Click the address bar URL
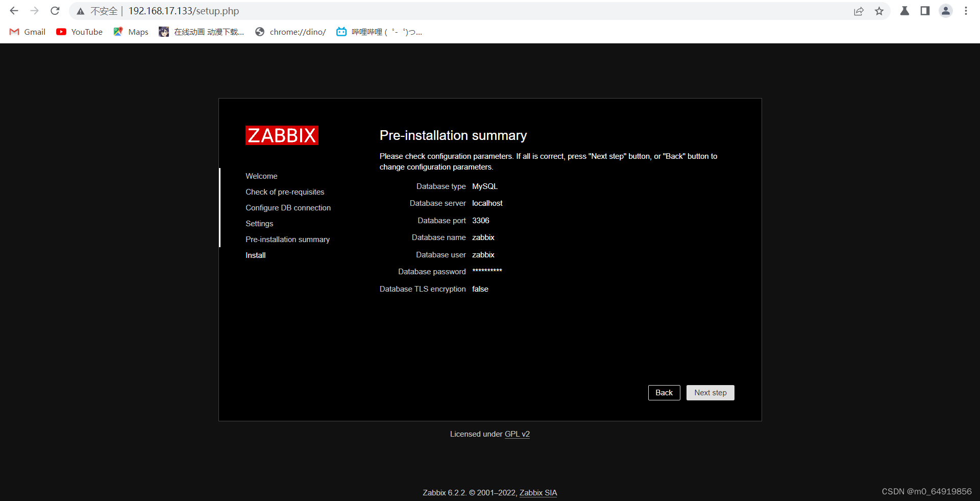The height and width of the screenshot is (501, 980). (x=183, y=11)
